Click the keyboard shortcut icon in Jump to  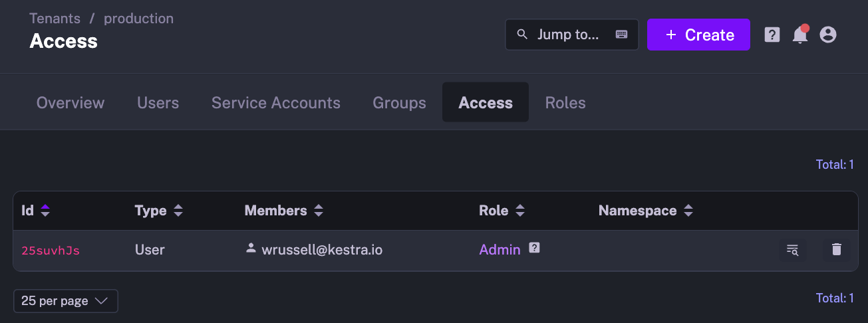click(621, 35)
